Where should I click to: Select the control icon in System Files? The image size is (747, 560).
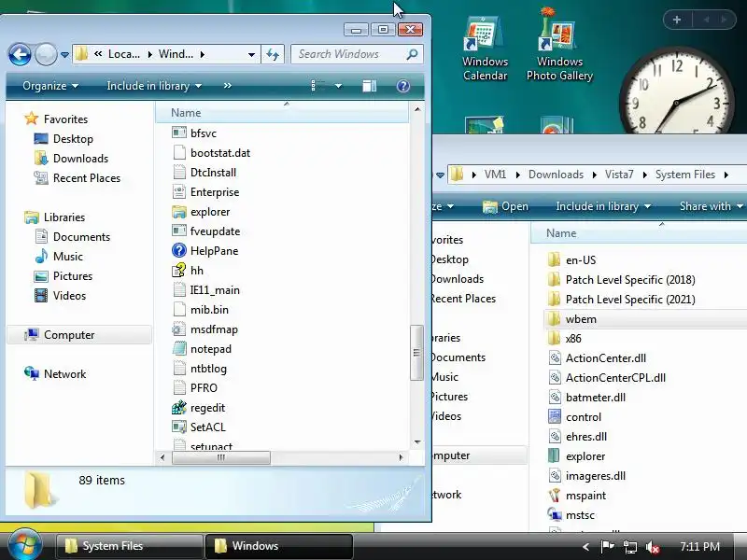[555, 416]
